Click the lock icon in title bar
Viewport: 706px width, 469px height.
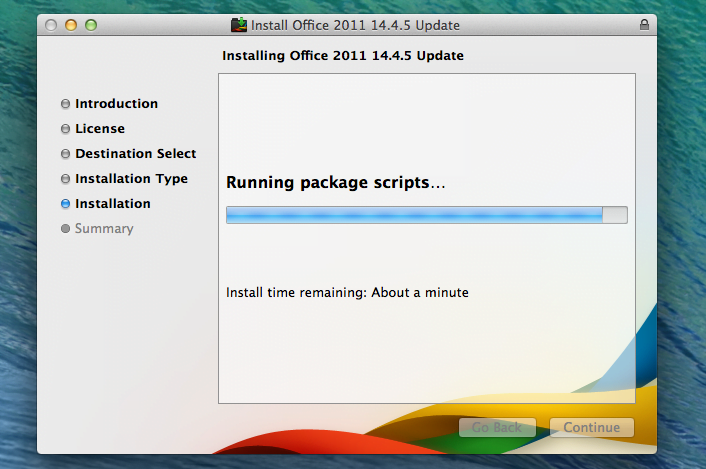643,24
